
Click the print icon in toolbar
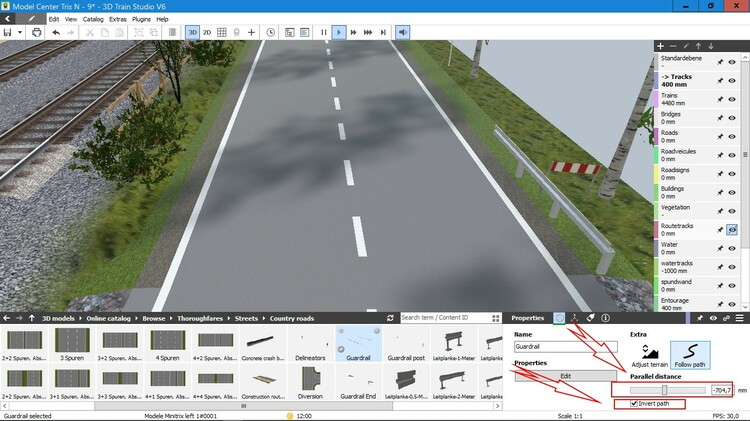(x=36, y=32)
